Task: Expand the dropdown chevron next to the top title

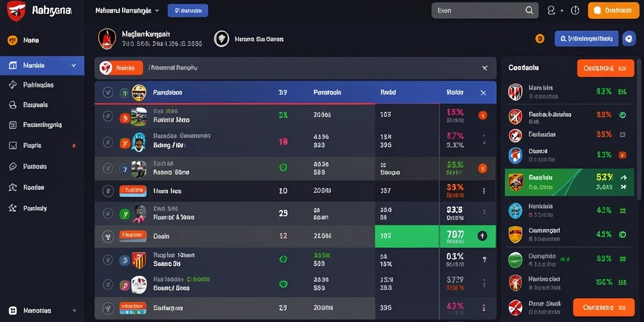Action: pyautogui.click(x=157, y=11)
